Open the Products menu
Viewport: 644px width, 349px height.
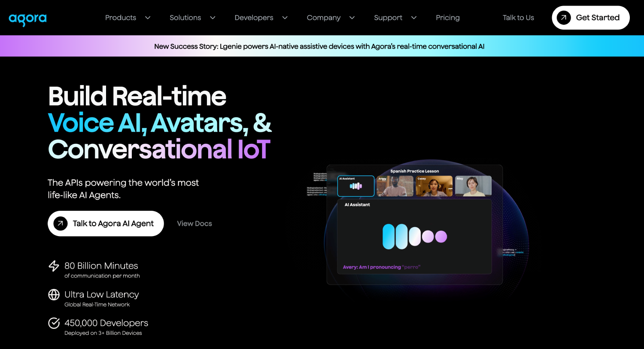point(121,18)
